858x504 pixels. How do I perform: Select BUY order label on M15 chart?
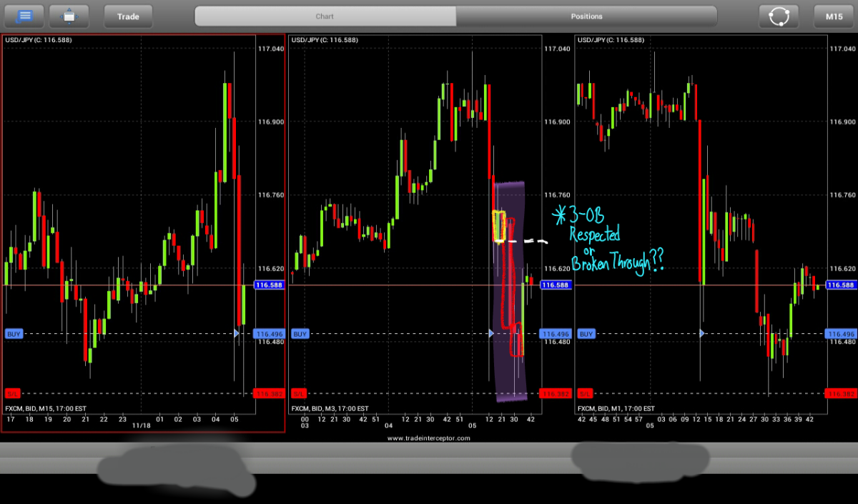coord(13,334)
